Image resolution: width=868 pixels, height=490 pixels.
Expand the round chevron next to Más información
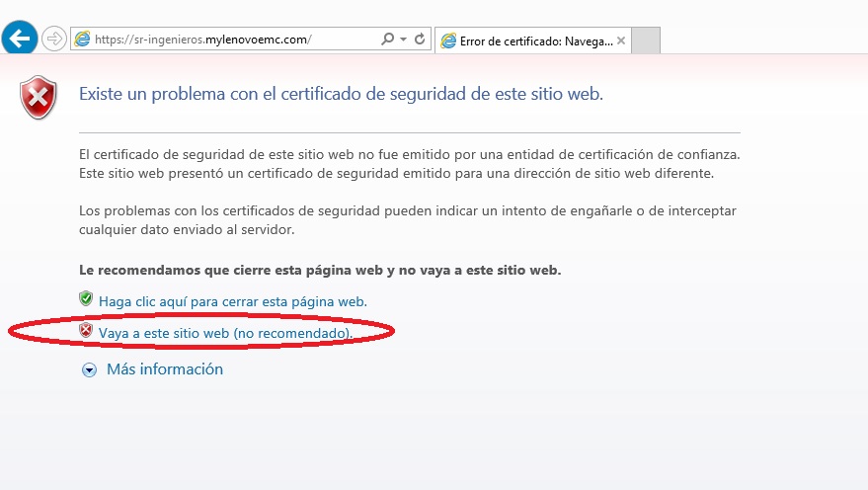90,369
